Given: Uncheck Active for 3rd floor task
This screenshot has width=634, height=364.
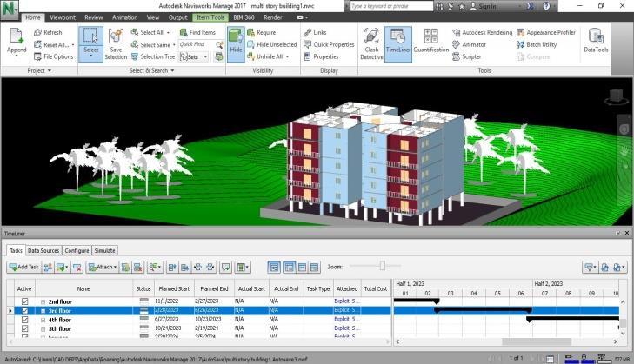Looking at the screenshot, I should 24,311.
